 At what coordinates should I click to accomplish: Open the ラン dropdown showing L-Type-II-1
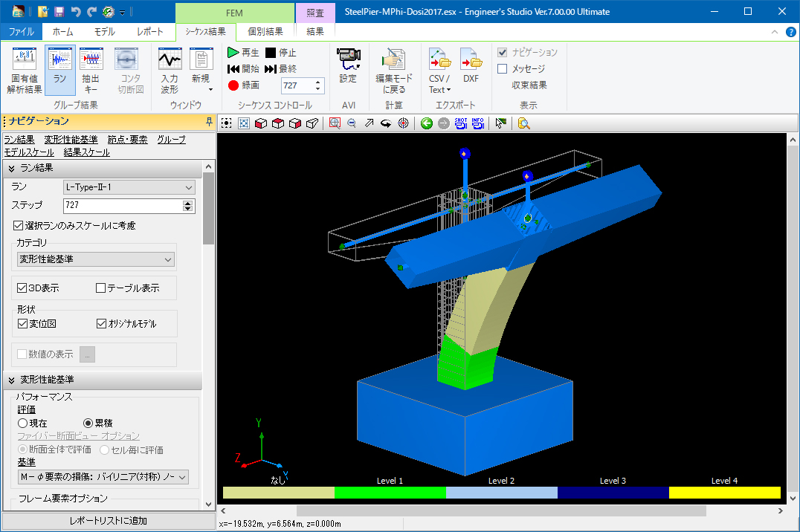129,187
